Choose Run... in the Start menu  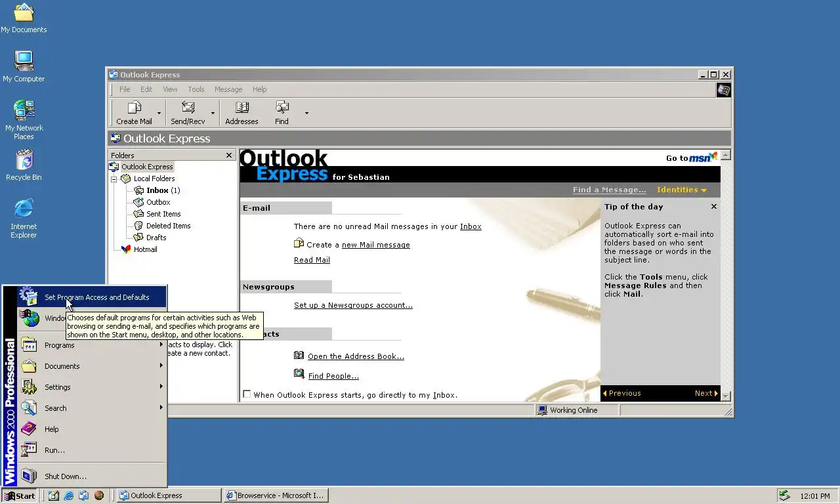coord(92,450)
